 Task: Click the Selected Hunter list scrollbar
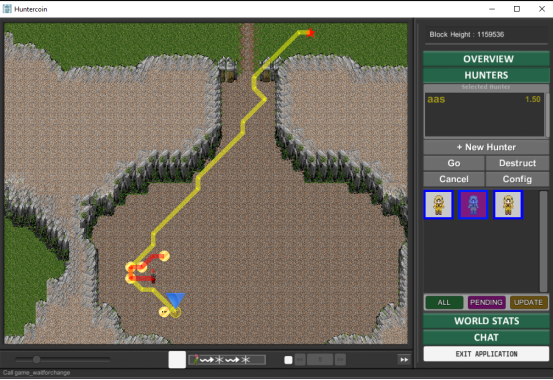tap(547, 115)
